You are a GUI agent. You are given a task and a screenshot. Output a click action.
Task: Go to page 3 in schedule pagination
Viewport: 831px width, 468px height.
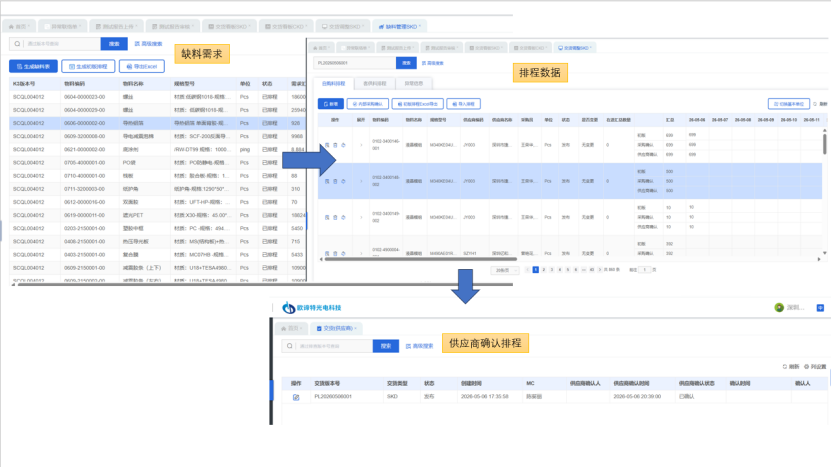tap(552, 270)
